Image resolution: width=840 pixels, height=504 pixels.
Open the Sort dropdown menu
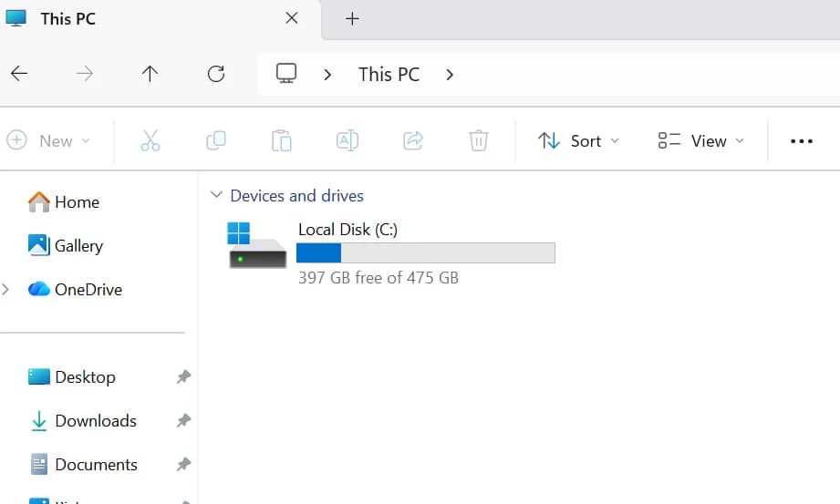(x=578, y=141)
